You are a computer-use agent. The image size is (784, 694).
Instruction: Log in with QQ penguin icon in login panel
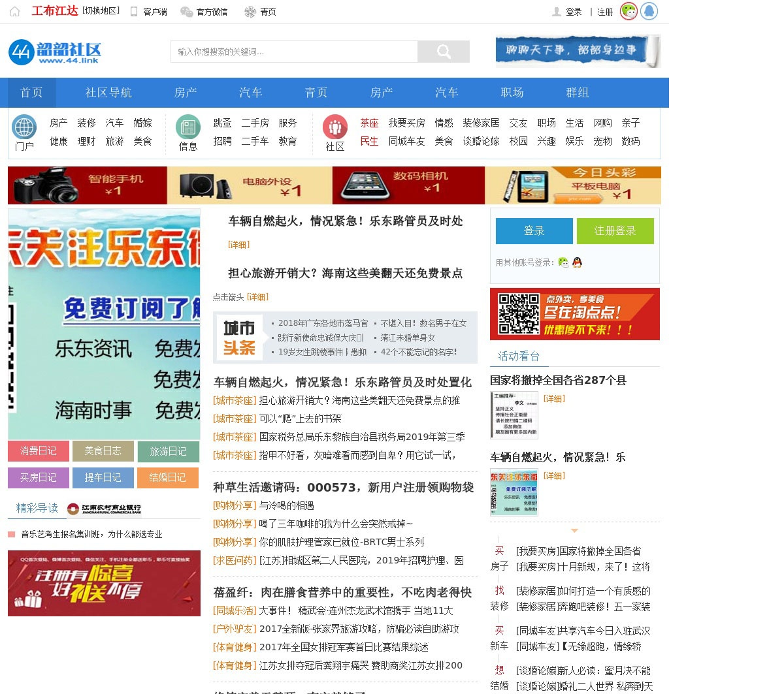577,262
